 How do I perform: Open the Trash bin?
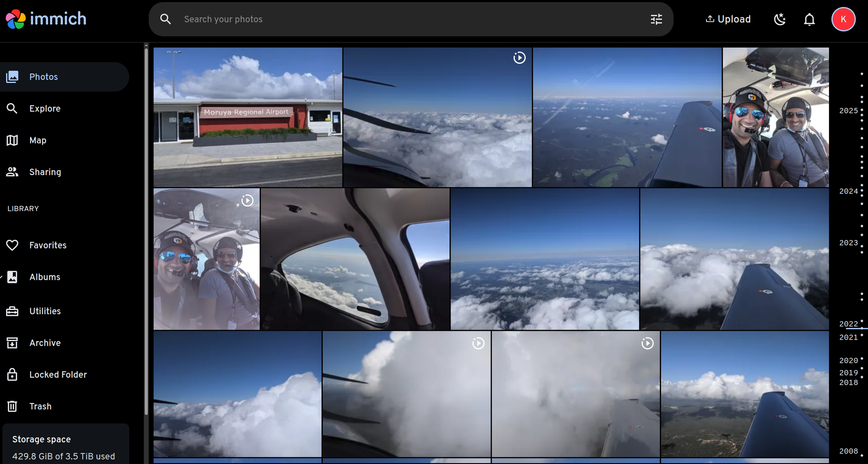(x=12, y=406)
